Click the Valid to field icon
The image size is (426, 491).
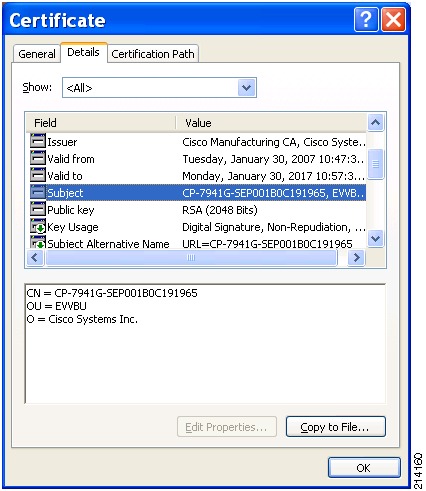point(38,175)
